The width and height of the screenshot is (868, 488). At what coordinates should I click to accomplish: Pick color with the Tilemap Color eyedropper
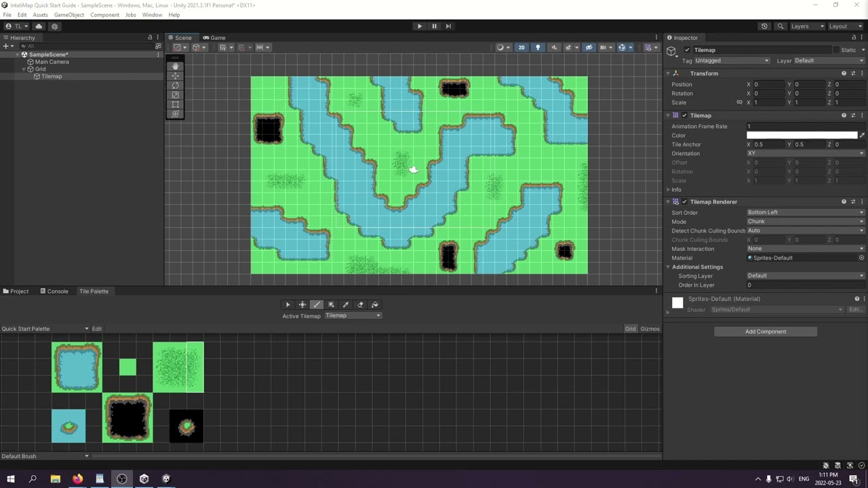tap(862, 136)
